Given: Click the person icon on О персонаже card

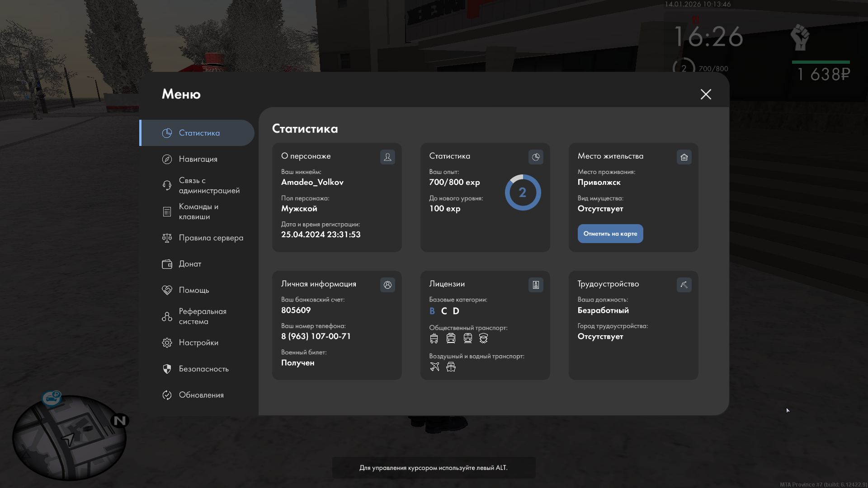Looking at the screenshot, I should pos(387,157).
